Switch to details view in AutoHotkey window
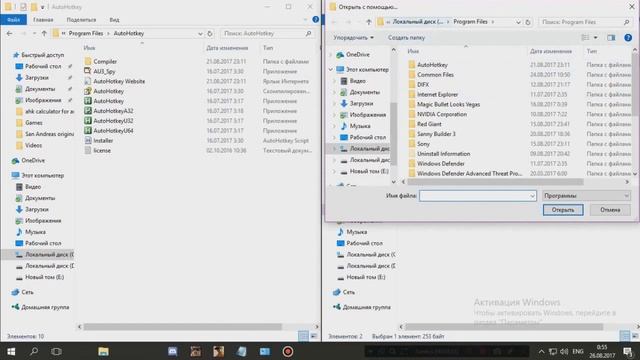The width and height of the screenshot is (640, 360). [303, 336]
